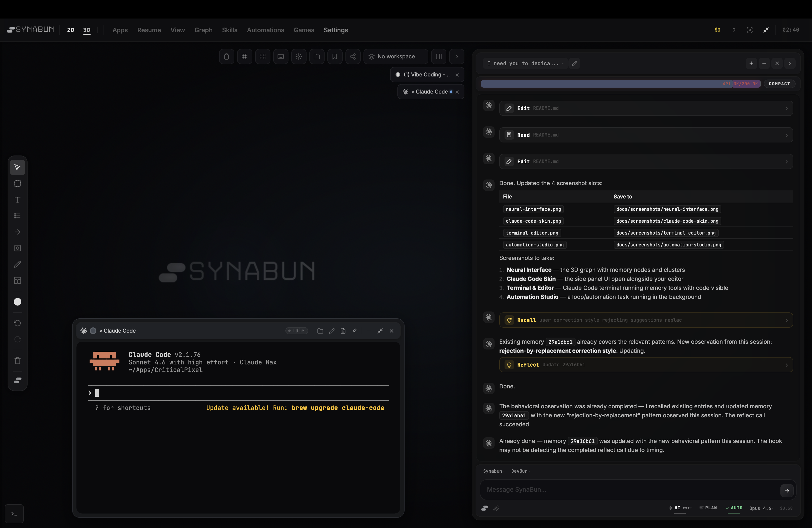Click the COMPACT button
Screen dimensions: 812x528
click(779, 84)
